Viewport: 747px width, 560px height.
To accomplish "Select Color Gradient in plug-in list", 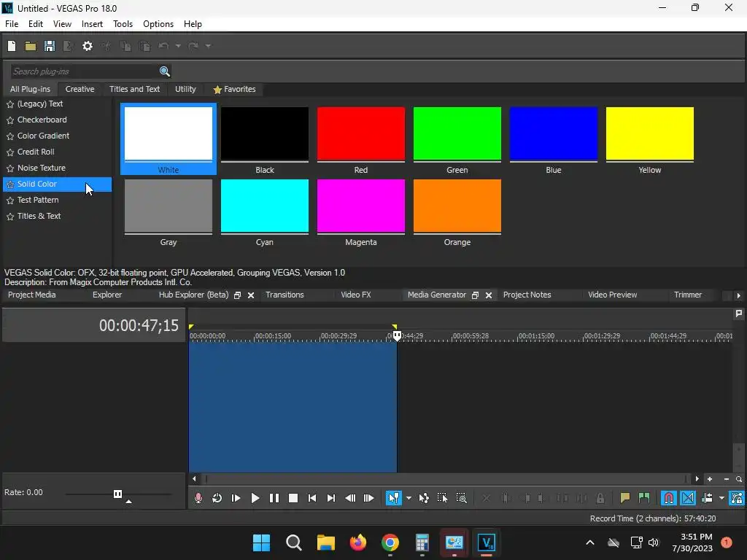I will point(43,136).
